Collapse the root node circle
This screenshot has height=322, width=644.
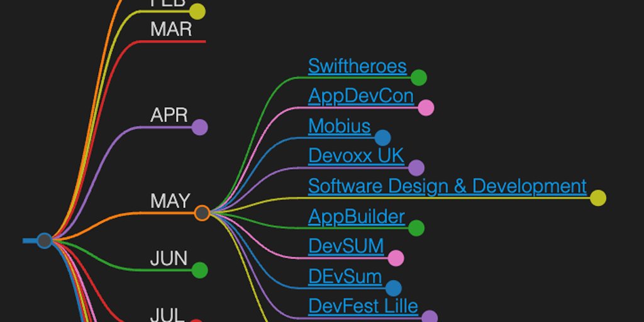point(45,241)
